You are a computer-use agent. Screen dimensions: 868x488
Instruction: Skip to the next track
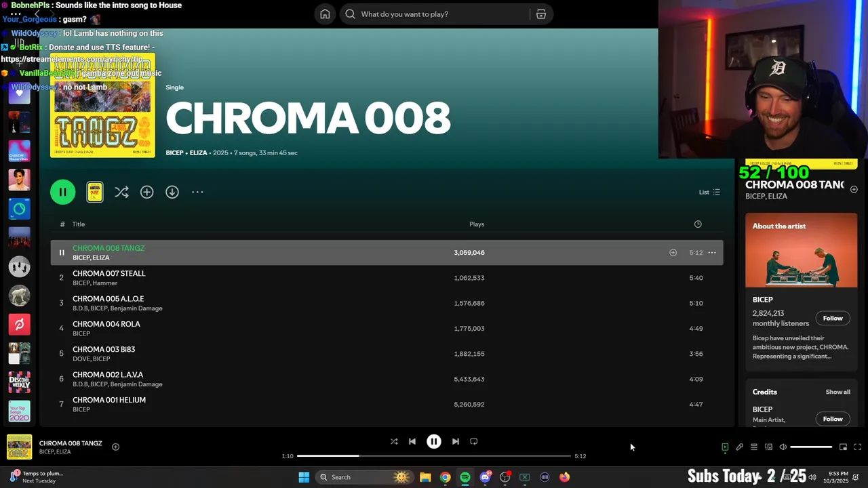coord(456,441)
